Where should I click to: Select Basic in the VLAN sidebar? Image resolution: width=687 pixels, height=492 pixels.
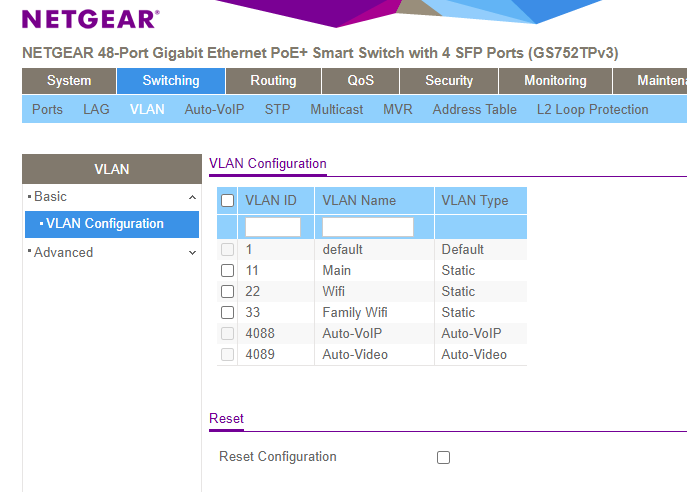(50, 197)
